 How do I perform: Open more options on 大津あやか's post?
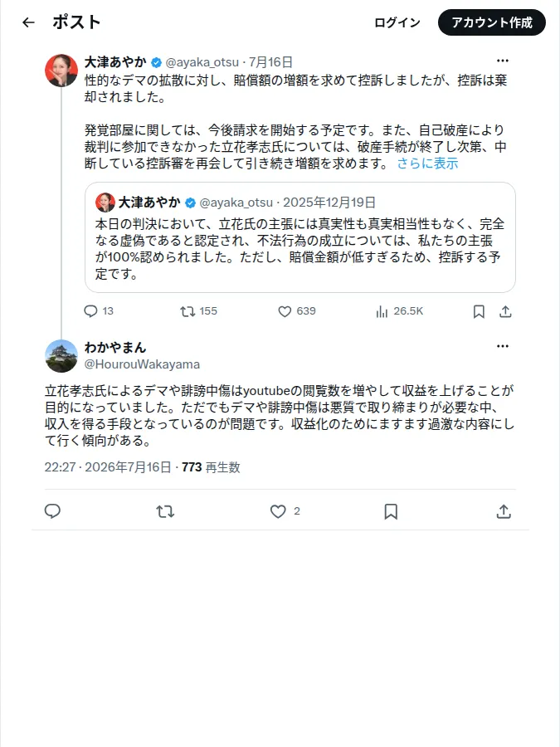tap(503, 61)
